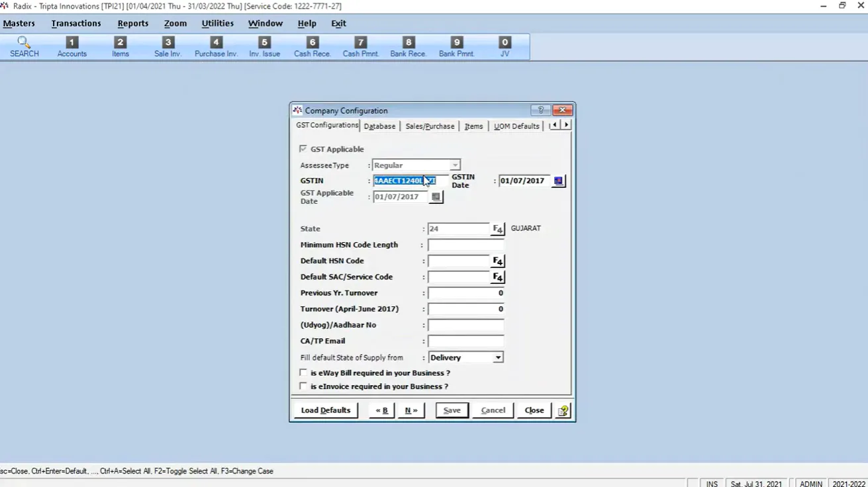
Task: Open Items toolbar shortcut
Action: tap(120, 47)
